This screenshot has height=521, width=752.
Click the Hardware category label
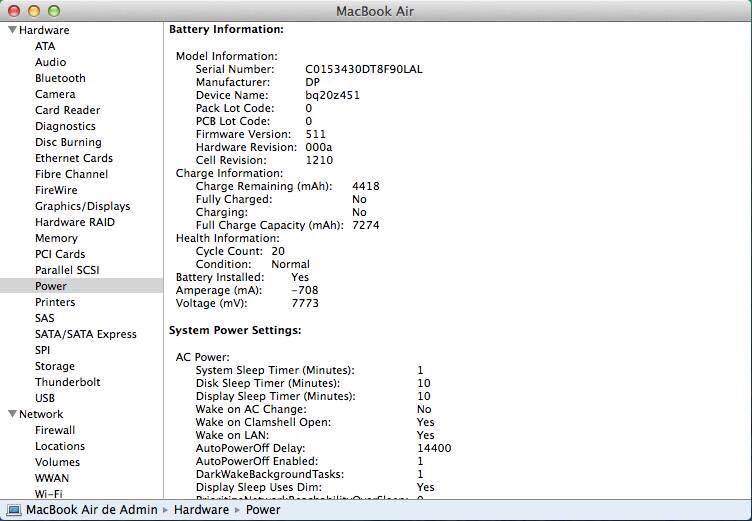coord(44,30)
